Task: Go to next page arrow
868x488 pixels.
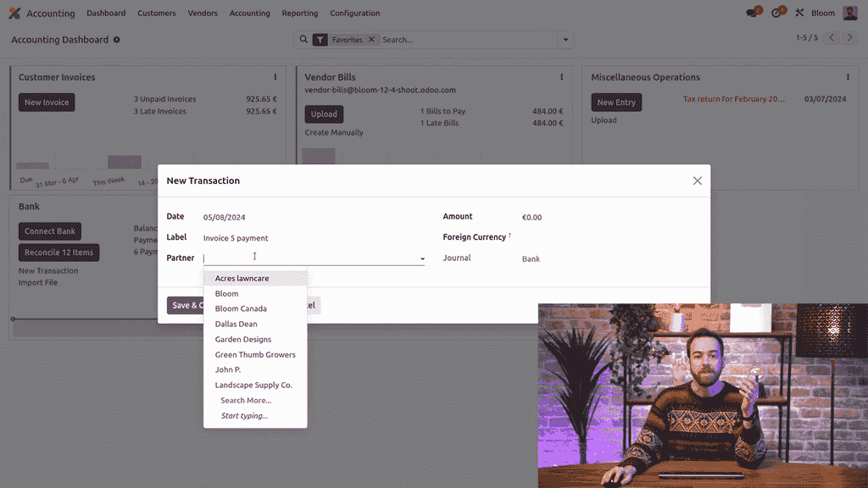Action: click(850, 38)
